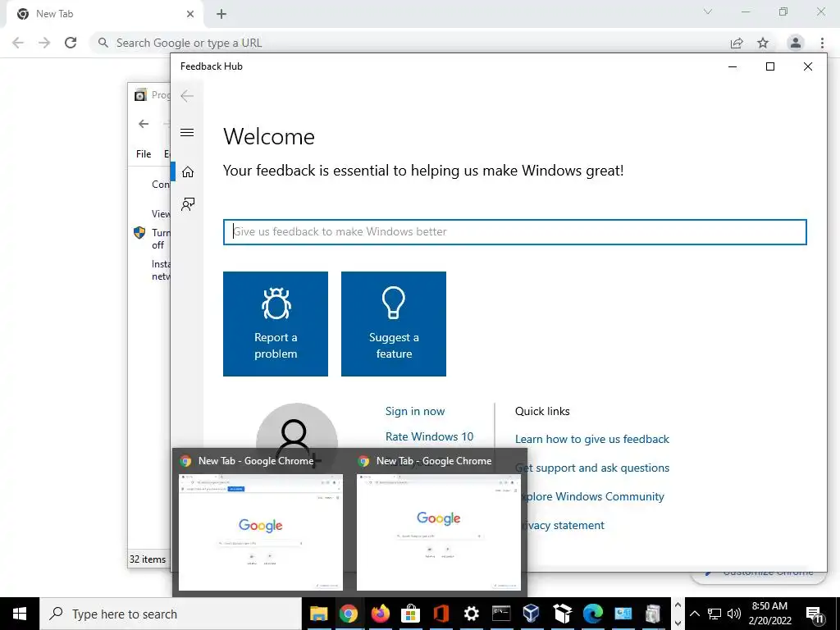The height and width of the screenshot is (630, 840).
Task: Click back arrow in Programs window
Action: pos(144,124)
